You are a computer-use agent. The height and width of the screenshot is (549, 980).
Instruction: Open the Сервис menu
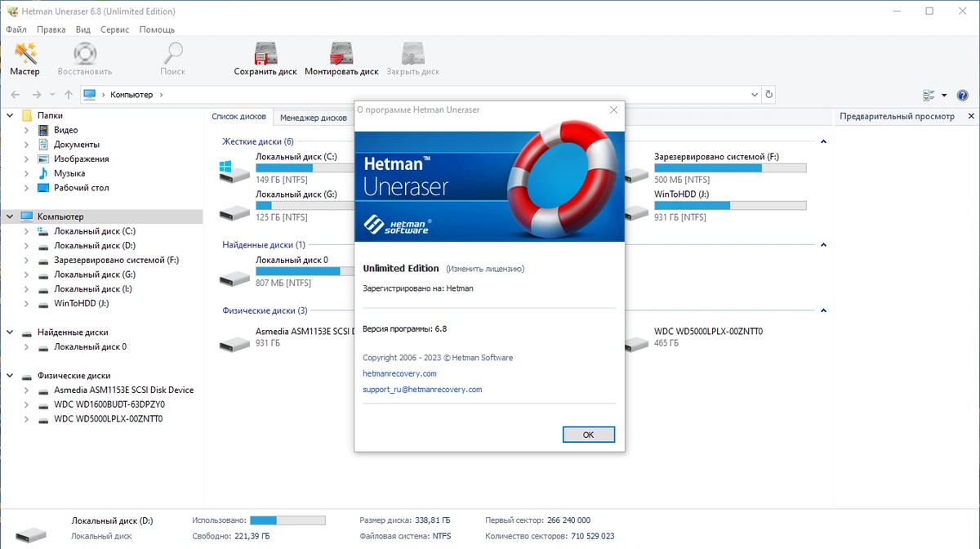click(x=114, y=29)
